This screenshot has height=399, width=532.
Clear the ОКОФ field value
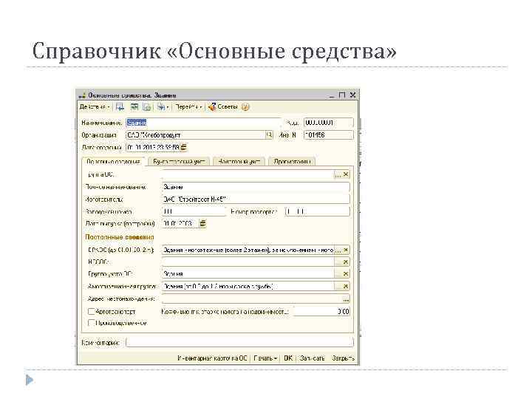[x=346, y=250]
